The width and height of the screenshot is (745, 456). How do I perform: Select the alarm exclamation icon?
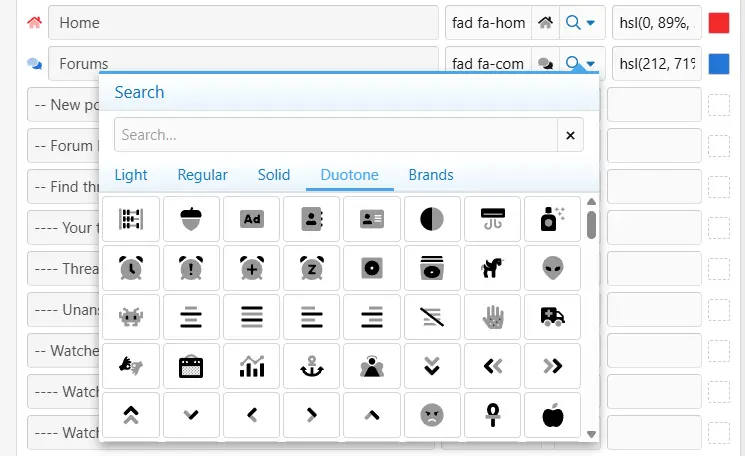pyautogui.click(x=191, y=268)
